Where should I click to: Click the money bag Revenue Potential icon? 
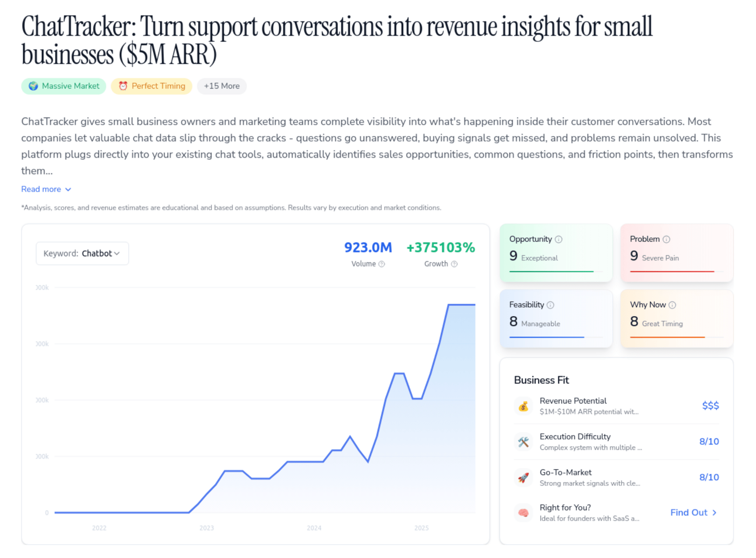point(523,406)
